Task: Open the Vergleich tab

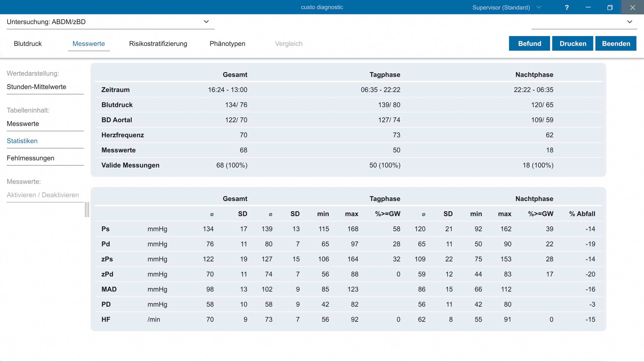Action: coord(289,44)
